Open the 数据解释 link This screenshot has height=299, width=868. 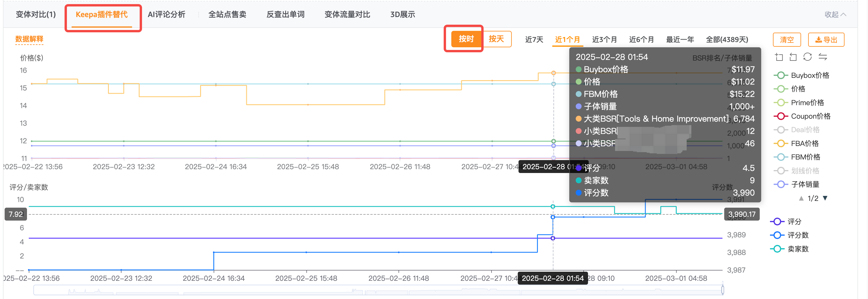tap(29, 39)
